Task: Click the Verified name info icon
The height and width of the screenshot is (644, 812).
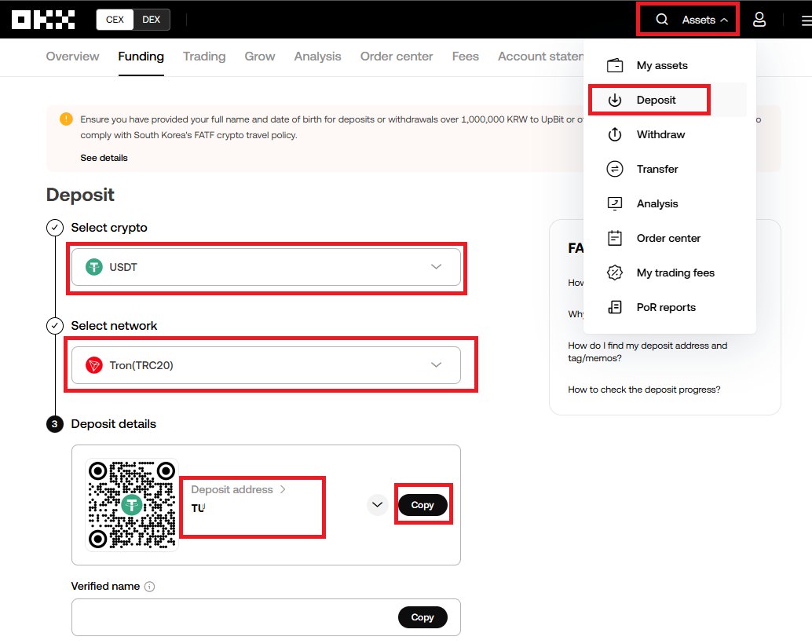Action: [150, 587]
